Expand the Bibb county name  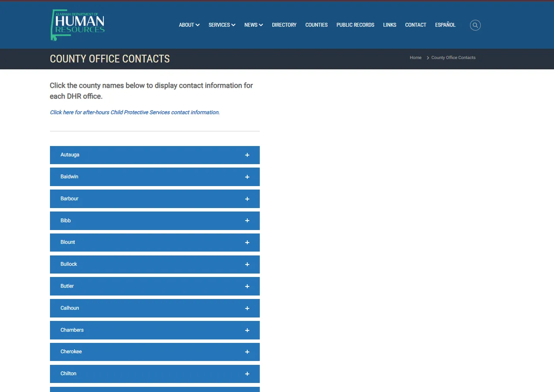(x=65, y=221)
